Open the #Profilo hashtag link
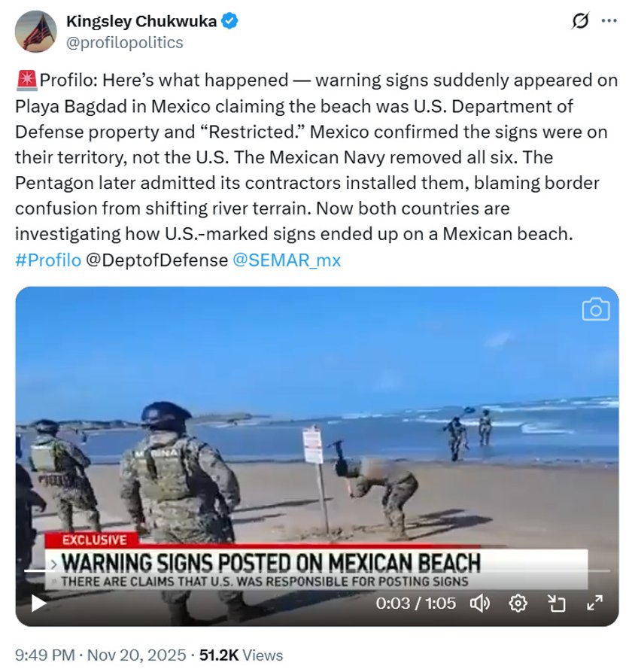The width and height of the screenshot is (632, 672). pos(48,260)
